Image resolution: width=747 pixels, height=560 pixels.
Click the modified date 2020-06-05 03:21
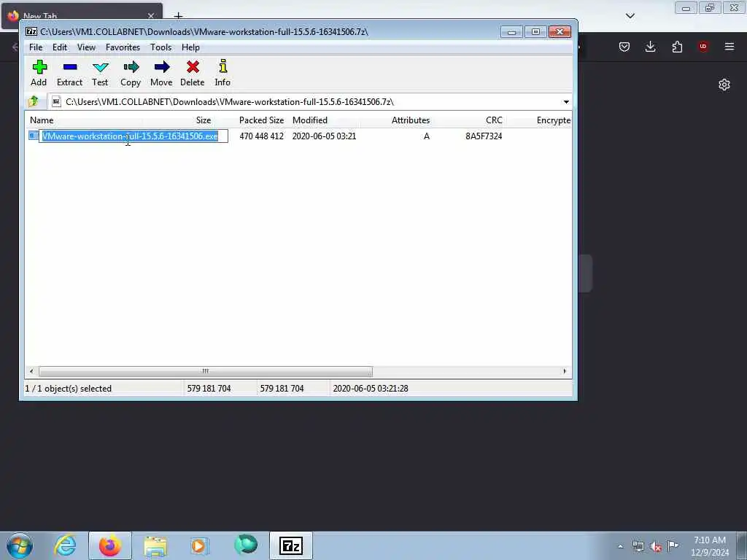324,136
